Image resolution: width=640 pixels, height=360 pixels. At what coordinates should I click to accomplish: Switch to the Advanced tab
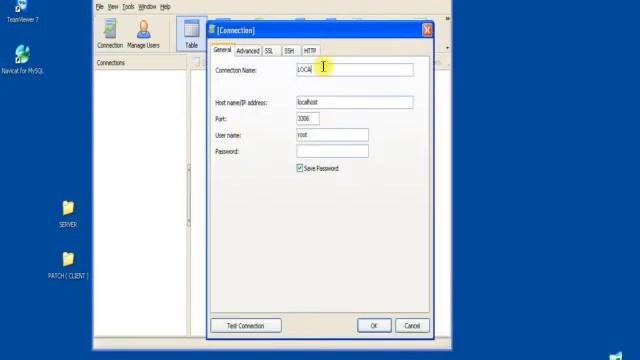[x=248, y=51]
